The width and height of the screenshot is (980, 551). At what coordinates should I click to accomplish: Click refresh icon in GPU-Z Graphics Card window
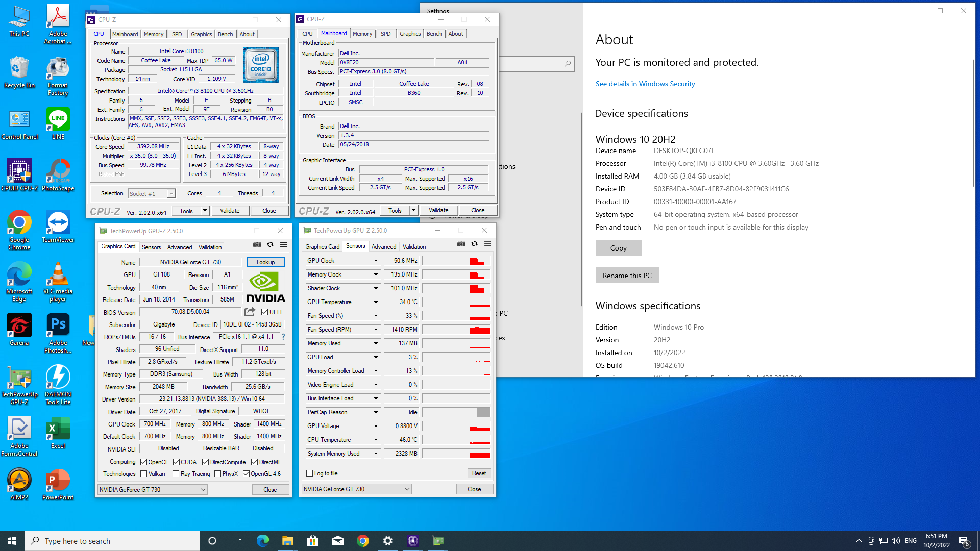pyautogui.click(x=271, y=245)
